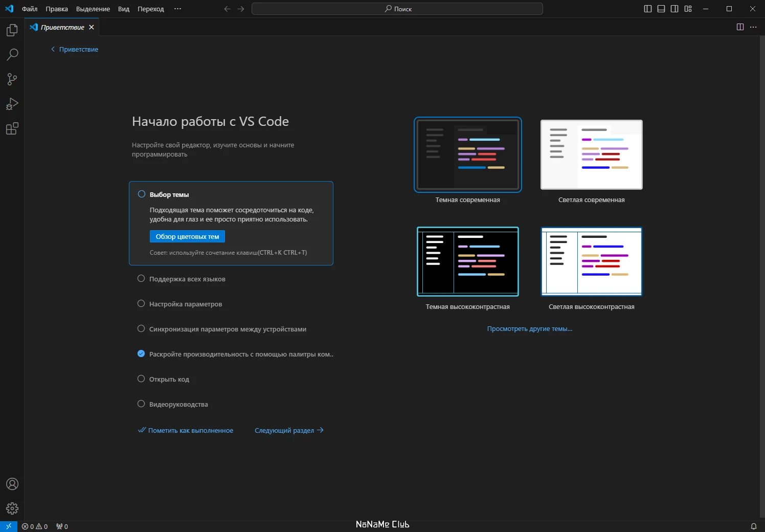Click the notifications bell in status bar
The image size is (765, 532).
point(753,526)
